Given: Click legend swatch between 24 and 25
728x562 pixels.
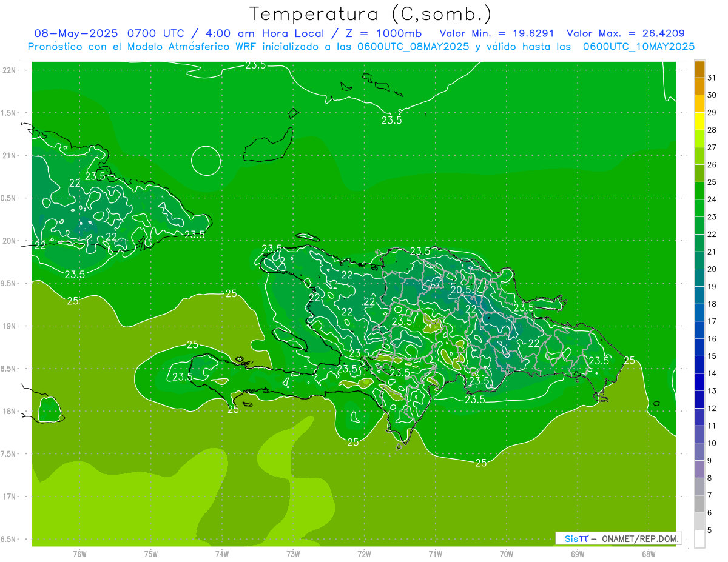Looking at the screenshot, I should coord(699,191).
